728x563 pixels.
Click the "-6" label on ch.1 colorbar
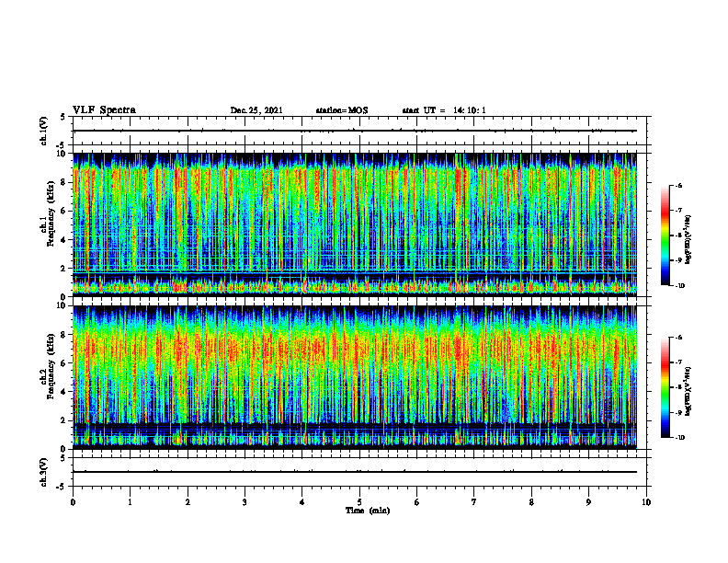click(679, 185)
